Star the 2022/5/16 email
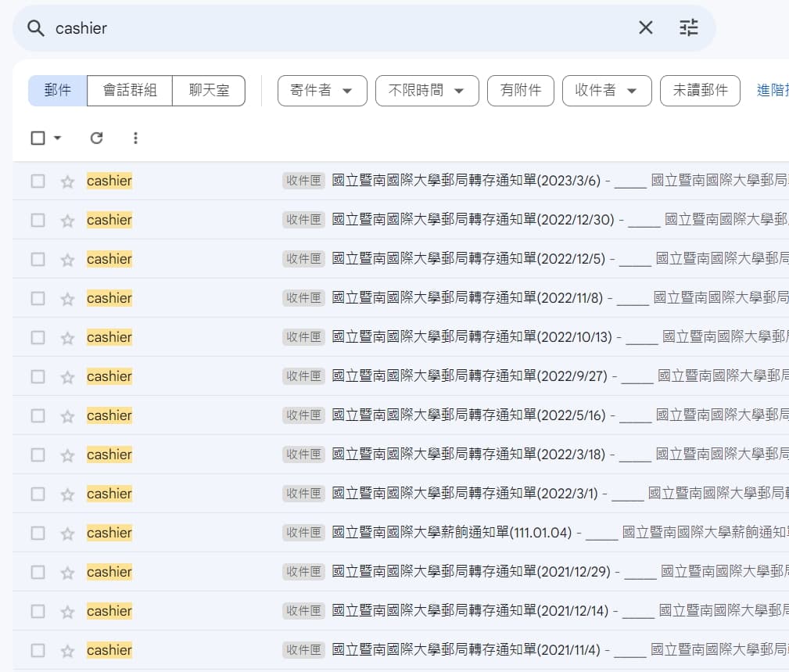 pos(67,415)
